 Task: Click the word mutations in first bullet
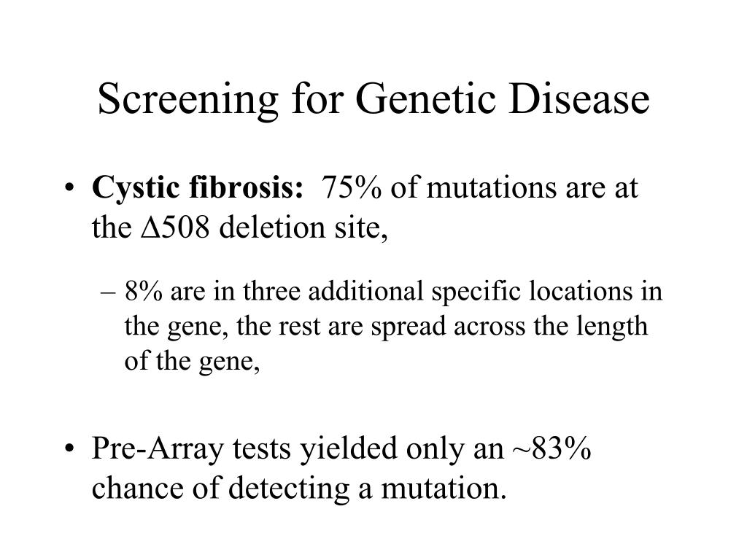click(x=491, y=187)
